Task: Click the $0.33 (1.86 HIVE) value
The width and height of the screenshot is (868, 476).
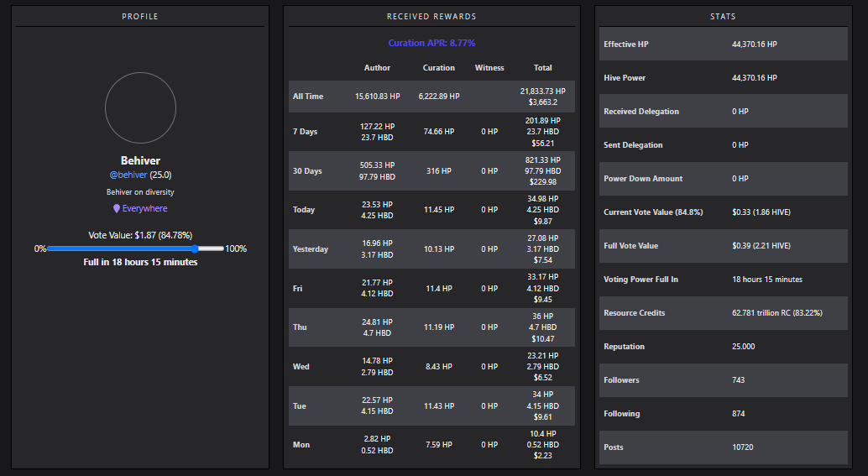Action: coord(761,212)
